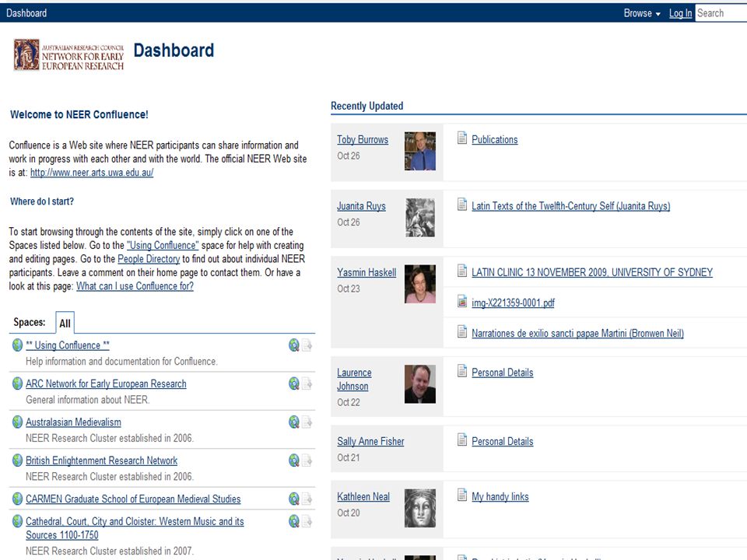Click Laurence Johnson profile photo
This screenshot has width=747, height=560.
(x=419, y=384)
